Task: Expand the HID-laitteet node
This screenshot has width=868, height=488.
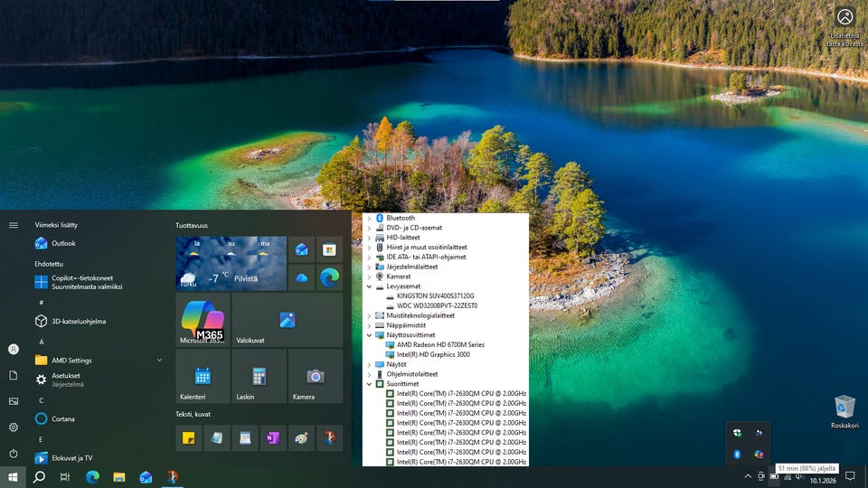Action: pos(369,238)
